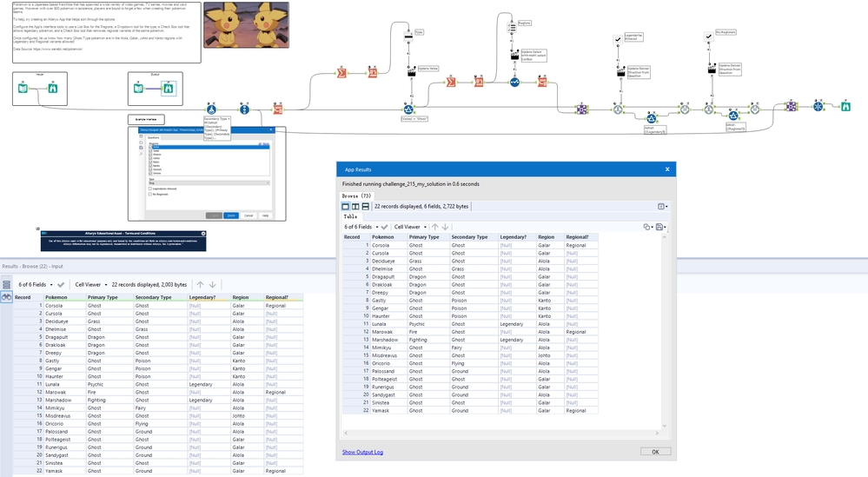Select the first purple Join tool
868x477 pixels.
click(x=581, y=109)
